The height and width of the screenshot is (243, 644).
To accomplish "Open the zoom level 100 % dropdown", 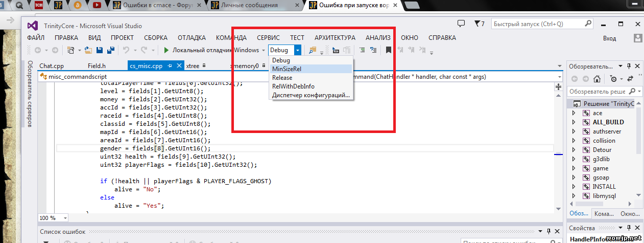I will pyautogui.click(x=65, y=218).
